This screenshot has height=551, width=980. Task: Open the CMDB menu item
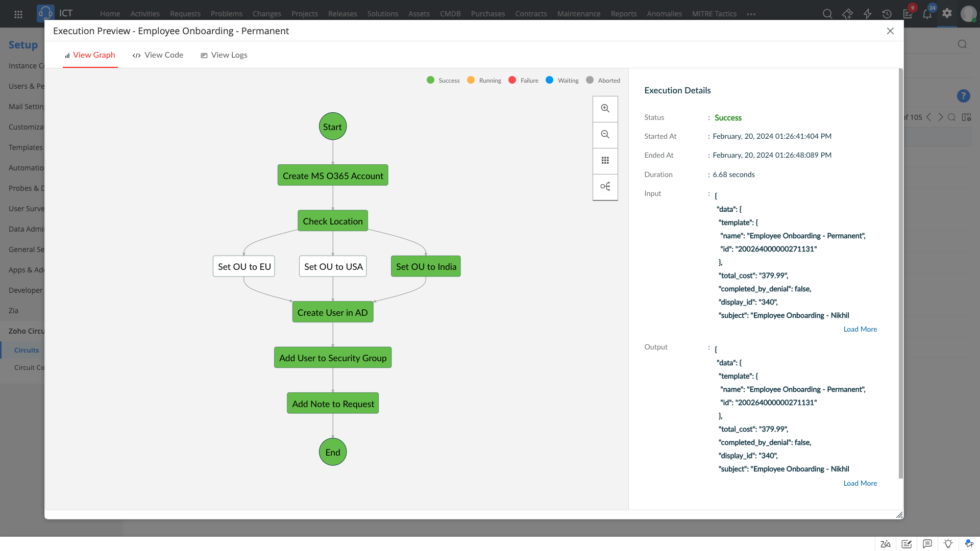point(450,14)
